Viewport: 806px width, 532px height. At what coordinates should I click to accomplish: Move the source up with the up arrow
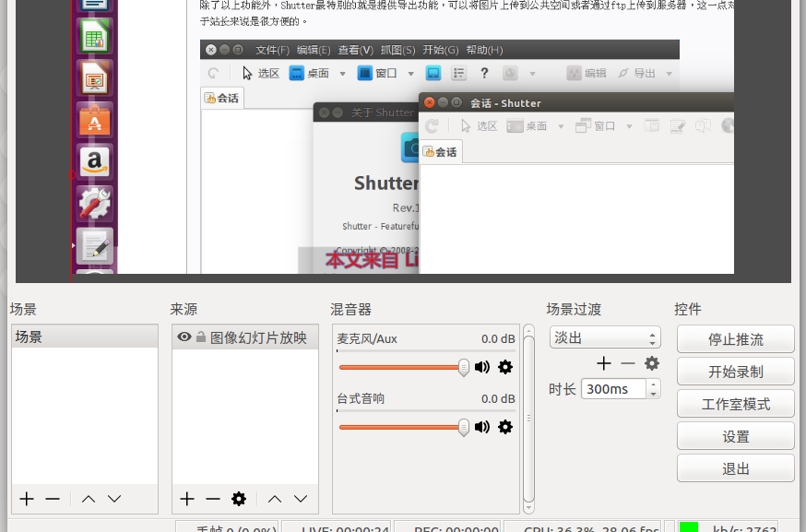pos(275,499)
